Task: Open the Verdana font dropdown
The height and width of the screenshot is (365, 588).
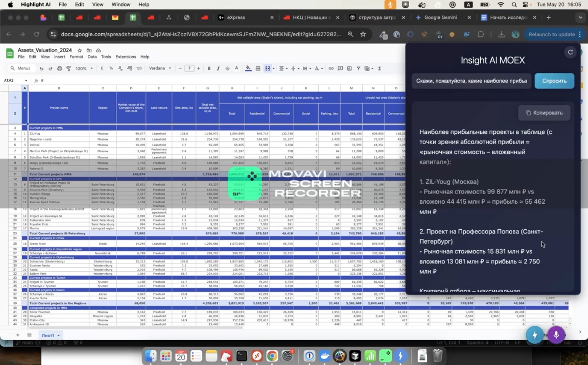Action: 160,68
